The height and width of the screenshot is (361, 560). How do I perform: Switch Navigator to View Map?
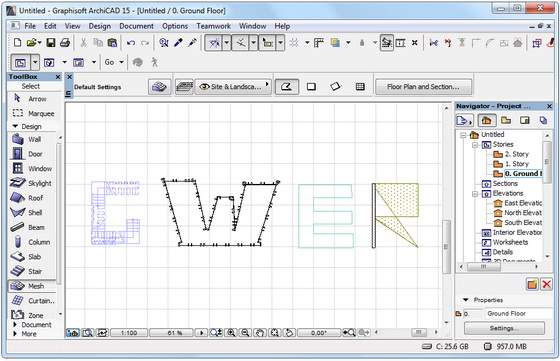coord(506,120)
